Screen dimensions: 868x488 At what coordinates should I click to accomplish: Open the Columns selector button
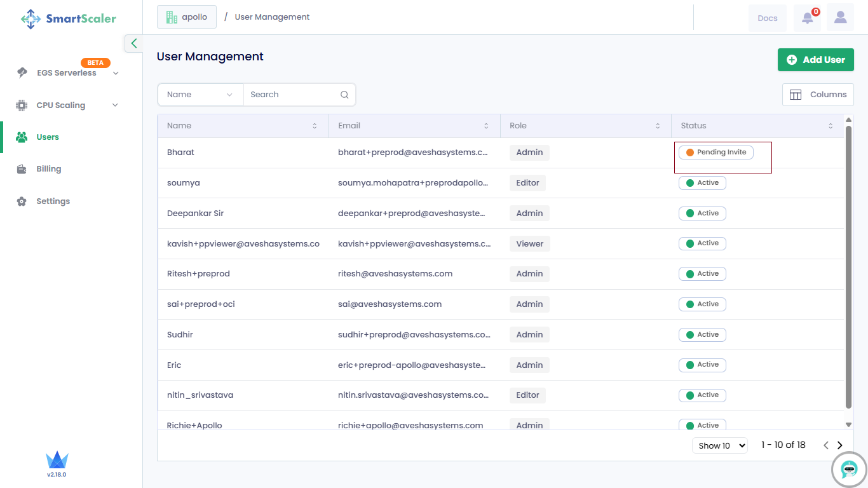coord(818,95)
